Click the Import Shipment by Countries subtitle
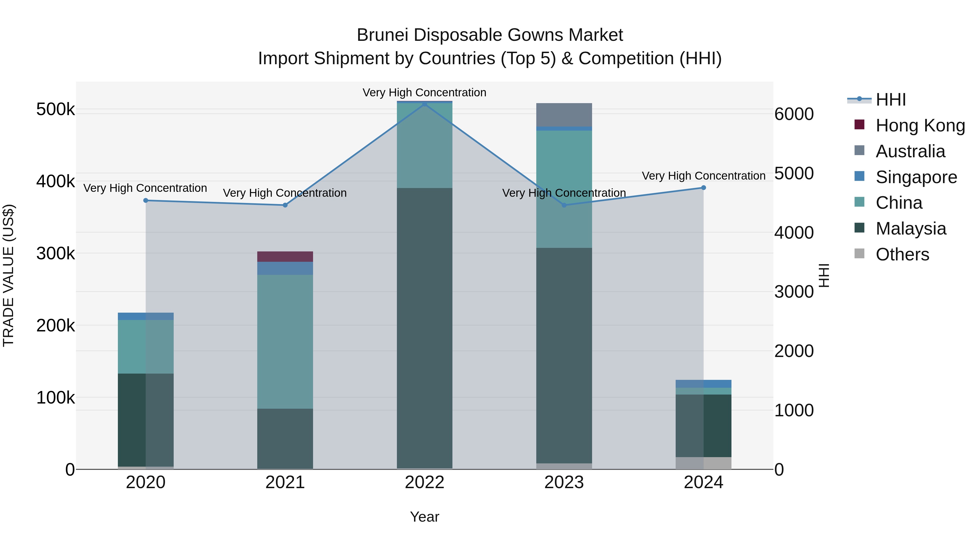This screenshot has height=551, width=980. pos(490,59)
